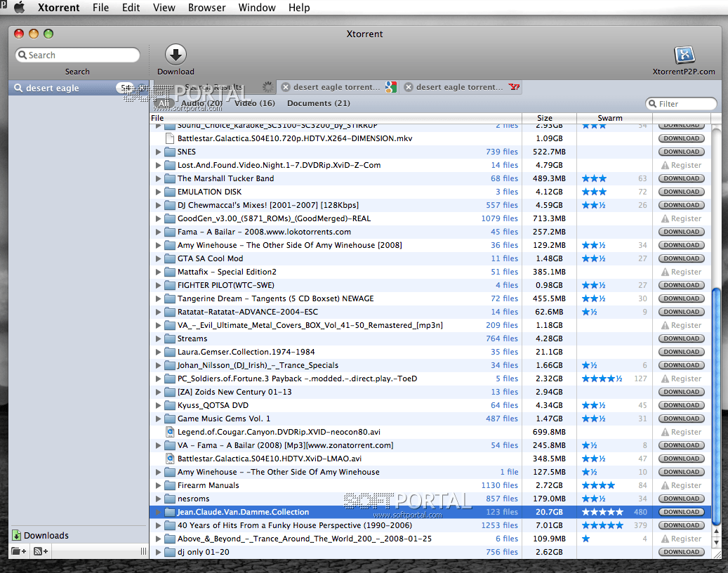Expand the EMULATION DISK row
The height and width of the screenshot is (573, 728).
coord(159,192)
